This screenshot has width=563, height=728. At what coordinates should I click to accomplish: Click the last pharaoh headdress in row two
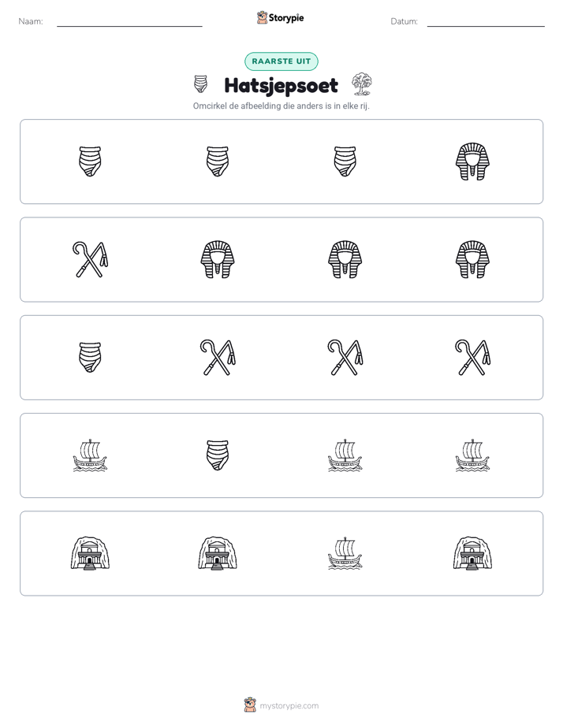472,259
